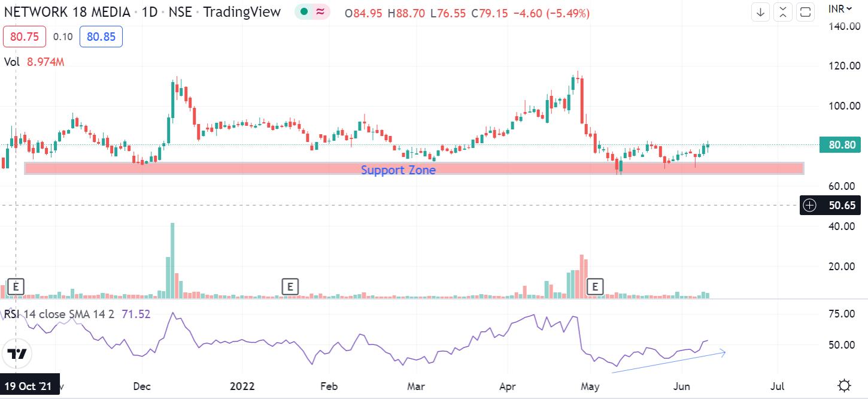The image size is (868, 399).
Task: Click the collapse pane arrows icon
Action: [x=783, y=12]
